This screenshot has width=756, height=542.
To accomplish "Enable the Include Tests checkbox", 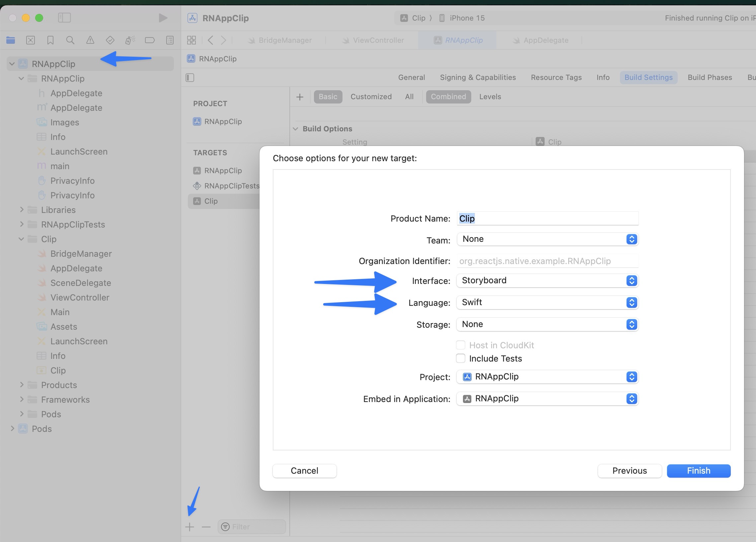I will click(x=460, y=359).
